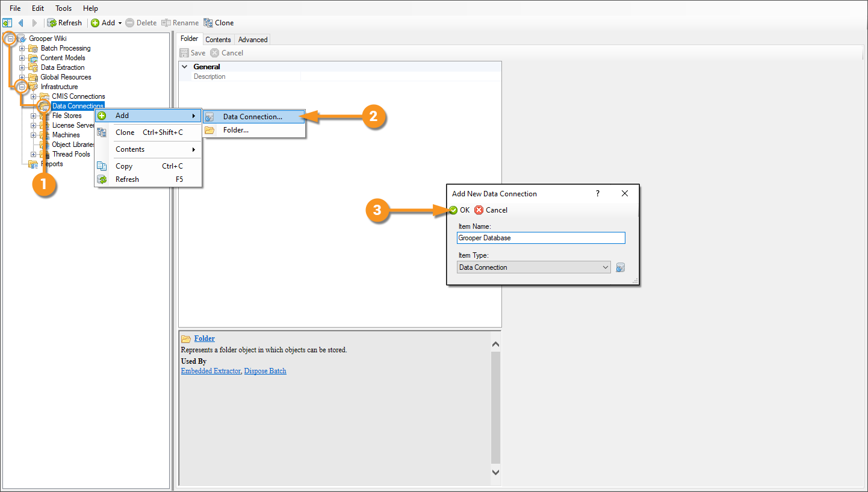The width and height of the screenshot is (868, 492).
Task: Open the Add dropdown arrow in the toolbar
Action: click(x=120, y=23)
